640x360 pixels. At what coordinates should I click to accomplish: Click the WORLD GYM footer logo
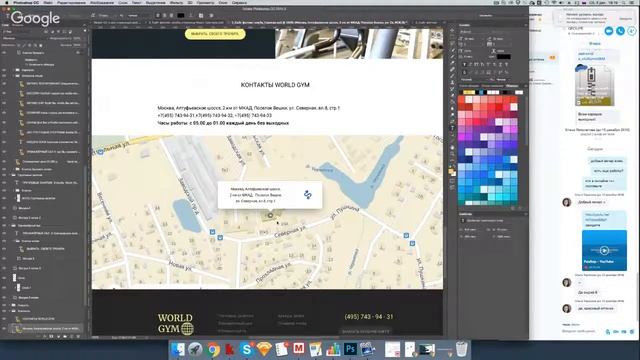coord(176,324)
